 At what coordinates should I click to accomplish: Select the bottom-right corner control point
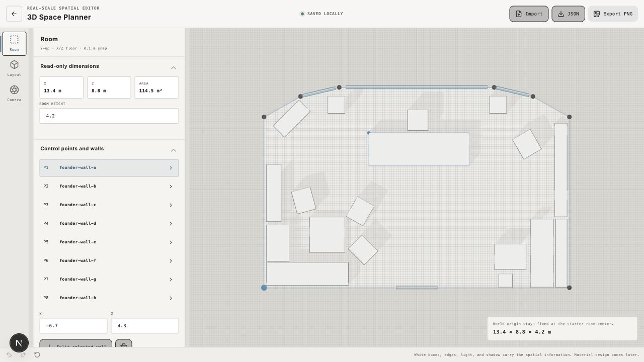pos(570,288)
